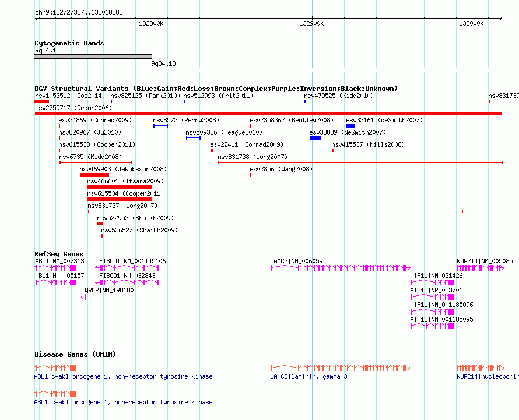The image size is (519, 420).
Task: Click the long red esv2759717 loss bar
Action: (x=268, y=114)
